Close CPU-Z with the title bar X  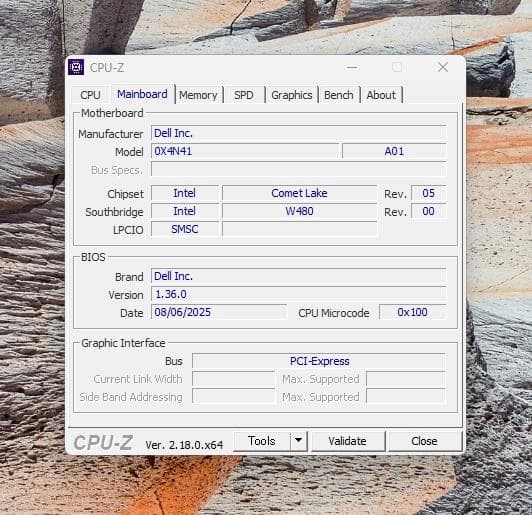(443, 67)
